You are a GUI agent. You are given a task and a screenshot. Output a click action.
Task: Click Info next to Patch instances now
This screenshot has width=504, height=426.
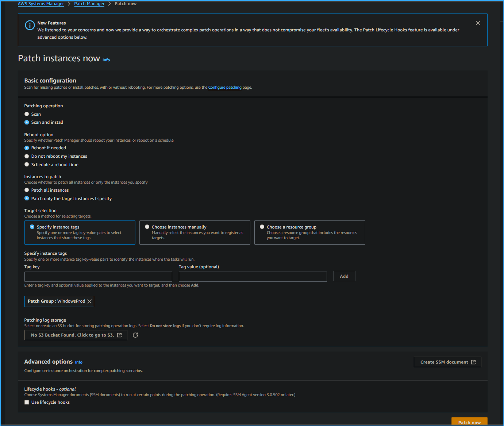pyautogui.click(x=106, y=60)
